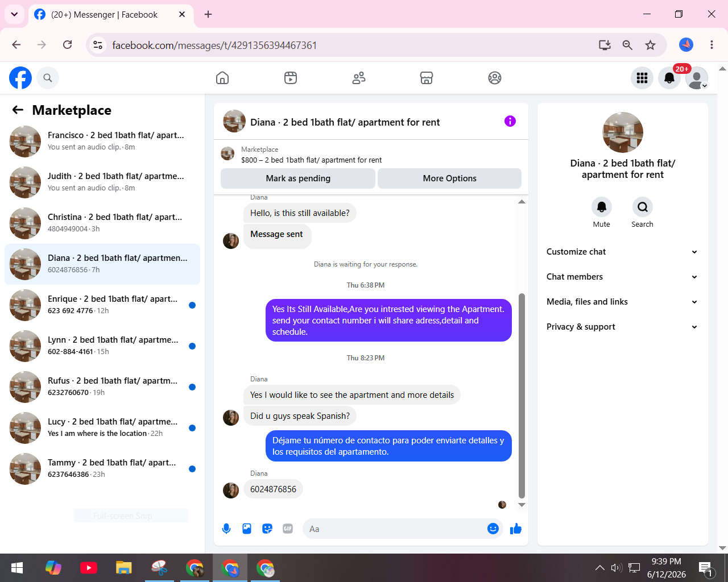Open Francisco's conversation in the list
Viewport: 728px width, 582px height.
pos(102,142)
